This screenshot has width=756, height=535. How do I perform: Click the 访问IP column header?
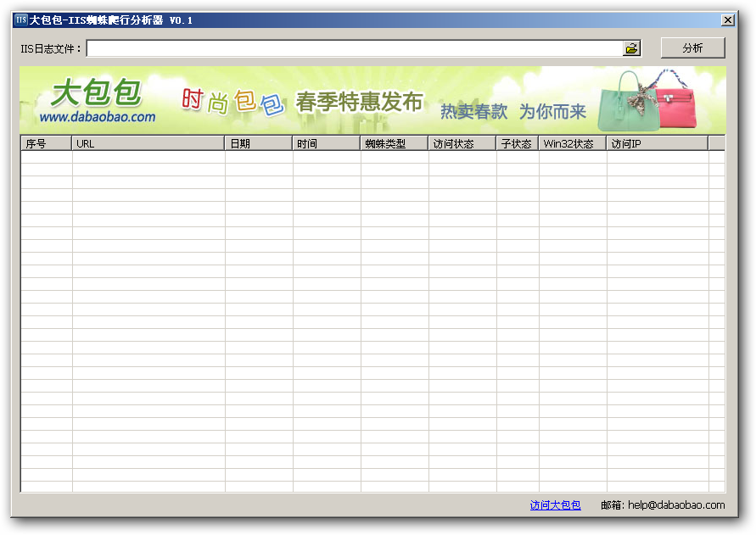pyautogui.click(x=658, y=143)
